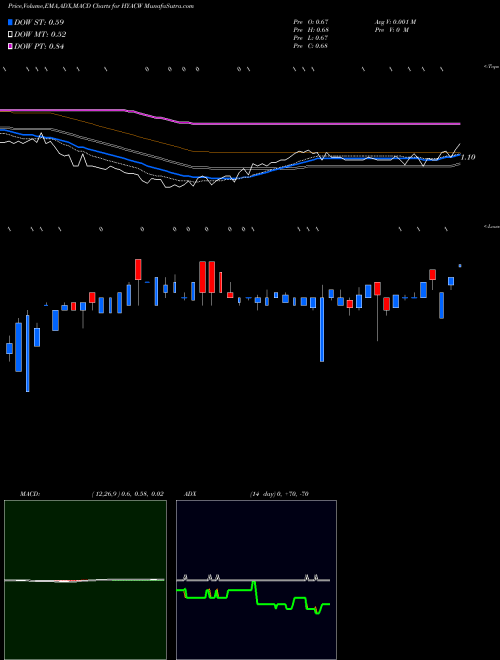Click the 'Pre O: 0.67' open value
Screen dimensions: 500x660
(x=311, y=22)
